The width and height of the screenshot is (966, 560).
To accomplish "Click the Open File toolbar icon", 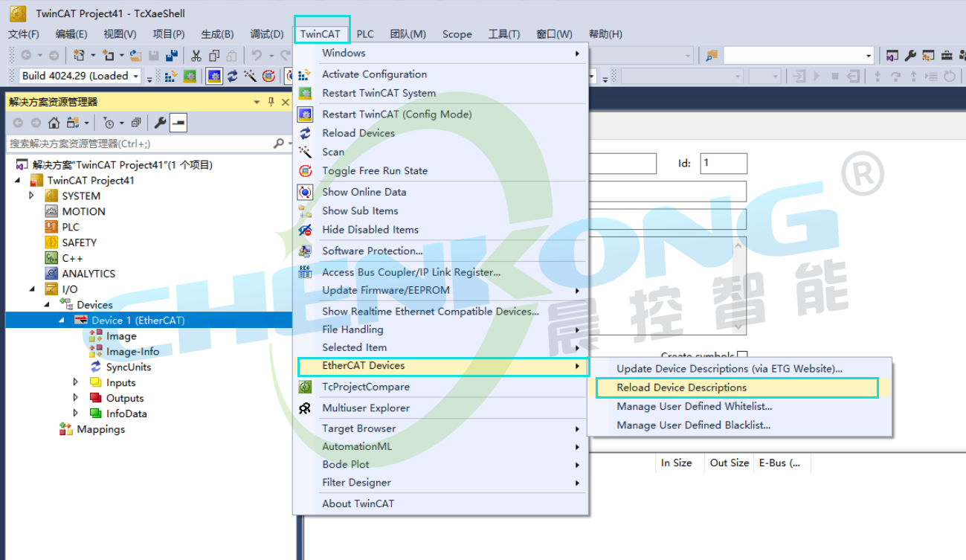I will coord(135,55).
